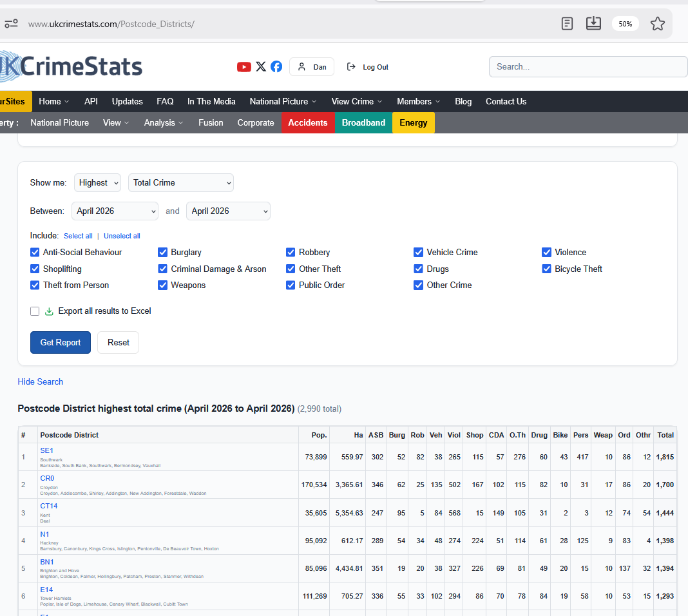Open the Contact Us page
This screenshot has height=616, width=688.
pyautogui.click(x=506, y=101)
